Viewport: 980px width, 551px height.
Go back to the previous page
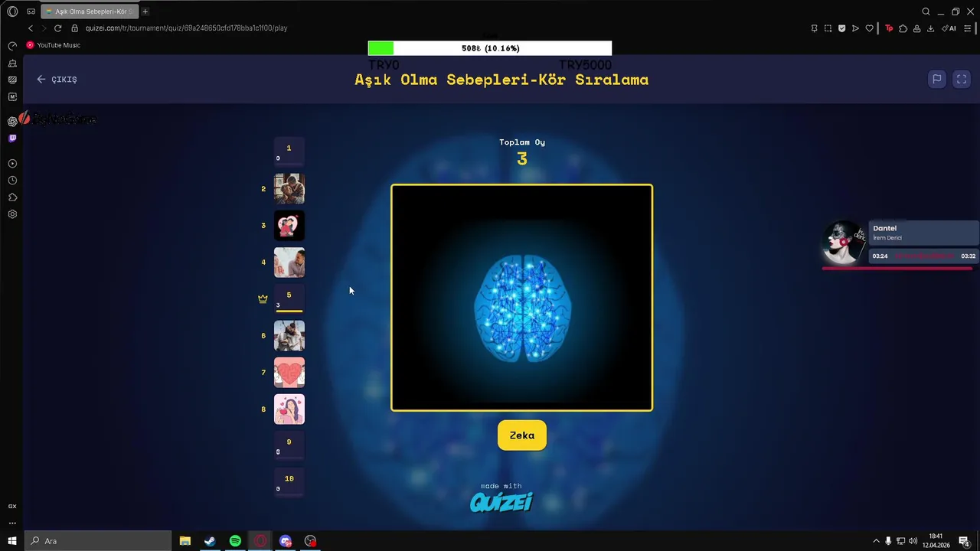pyautogui.click(x=31, y=28)
